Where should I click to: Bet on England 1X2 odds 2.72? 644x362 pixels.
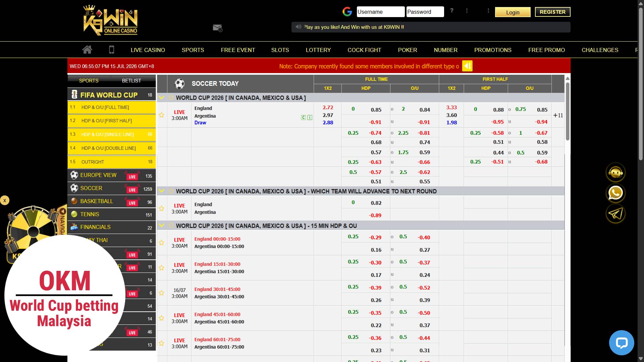(328, 107)
